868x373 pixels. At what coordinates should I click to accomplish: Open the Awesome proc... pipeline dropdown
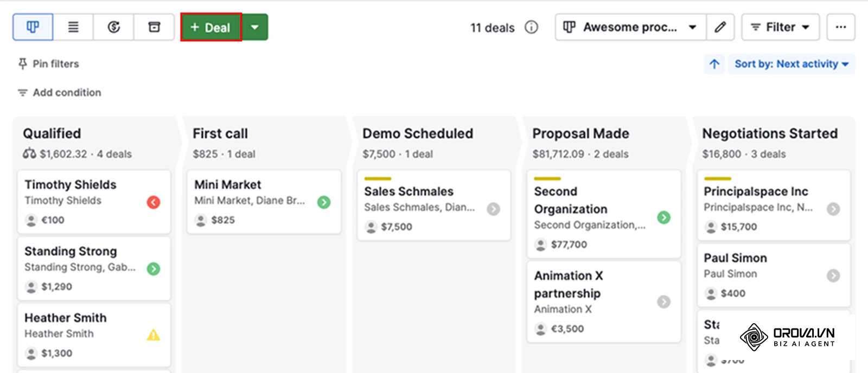[x=631, y=27]
